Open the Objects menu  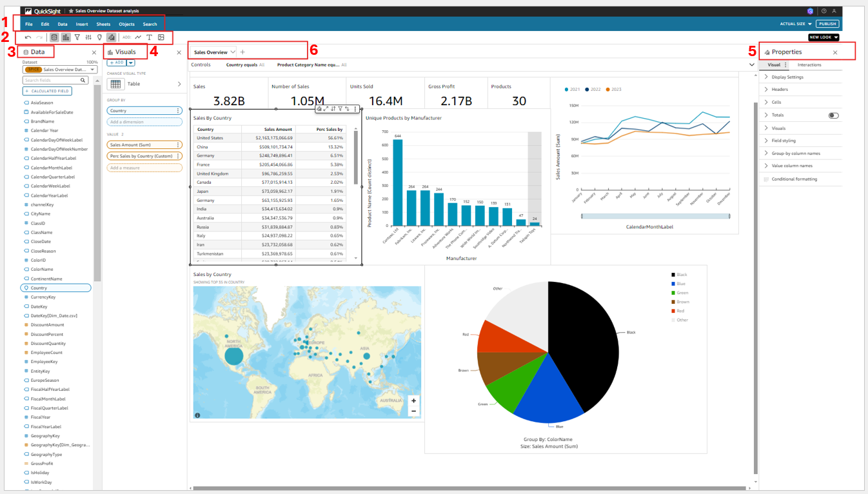pyautogui.click(x=127, y=24)
